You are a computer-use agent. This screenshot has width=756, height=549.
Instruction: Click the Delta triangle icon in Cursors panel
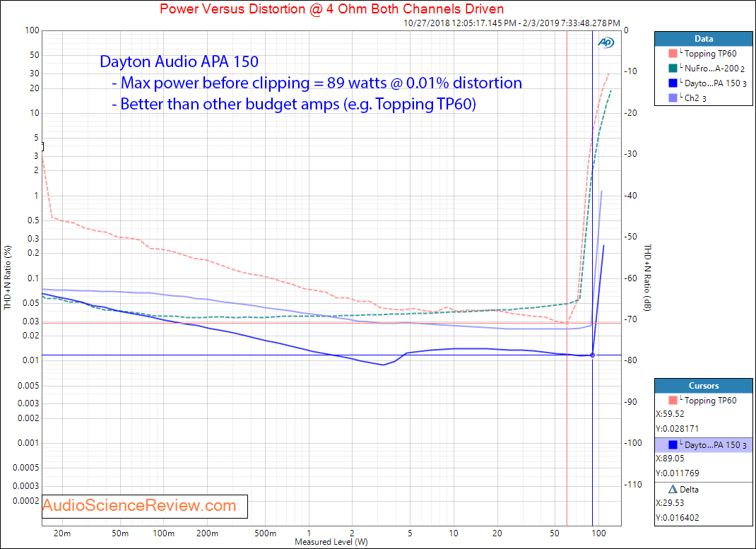673,489
